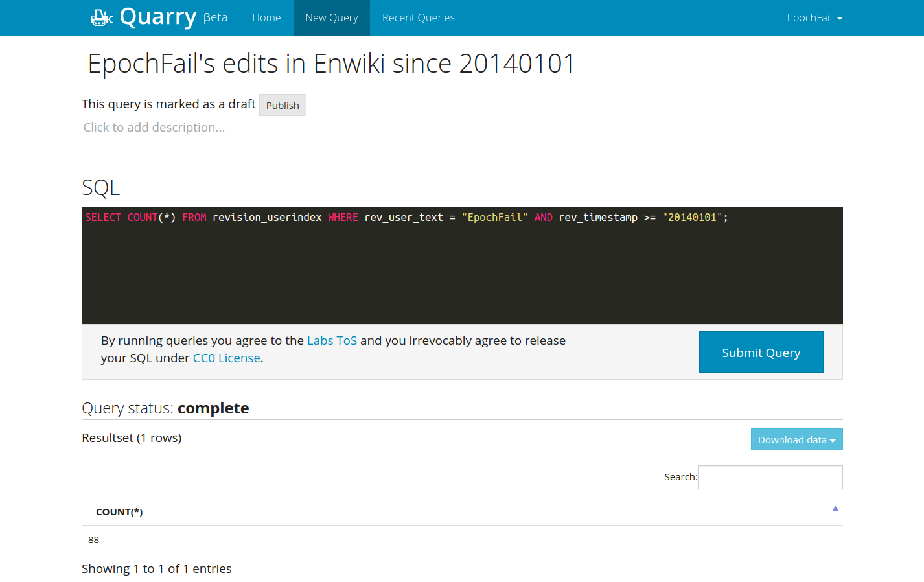Expand the Download data dropdown
This screenshot has height=582, width=924.
[x=796, y=439]
